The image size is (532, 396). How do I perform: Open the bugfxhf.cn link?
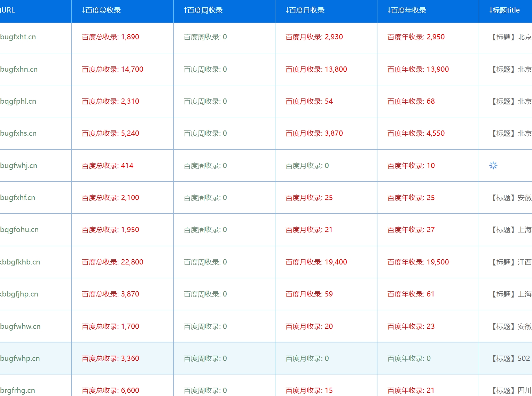pos(17,198)
